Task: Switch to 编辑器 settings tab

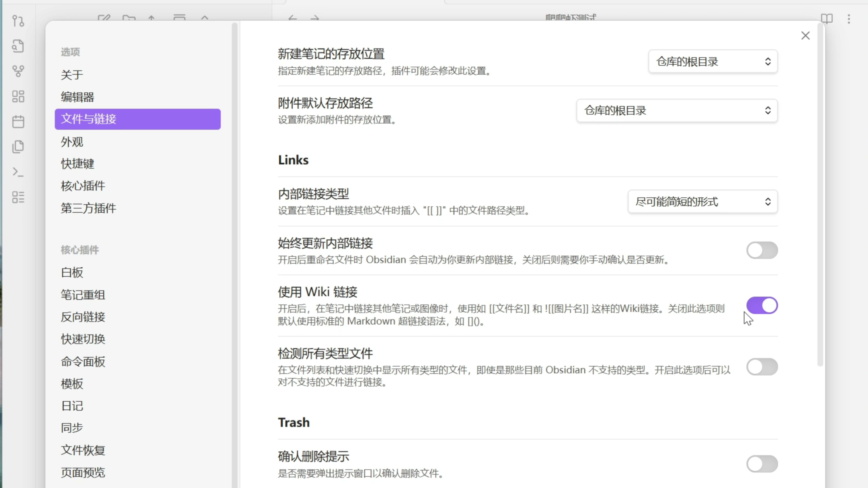Action: point(78,97)
